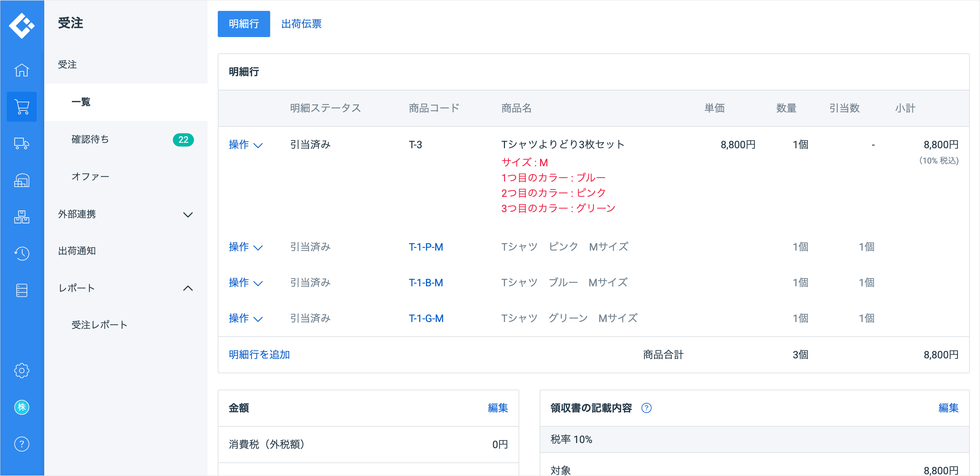Open the shopping cart orders icon
The image size is (980, 476).
pyautogui.click(x=22, y=107)
